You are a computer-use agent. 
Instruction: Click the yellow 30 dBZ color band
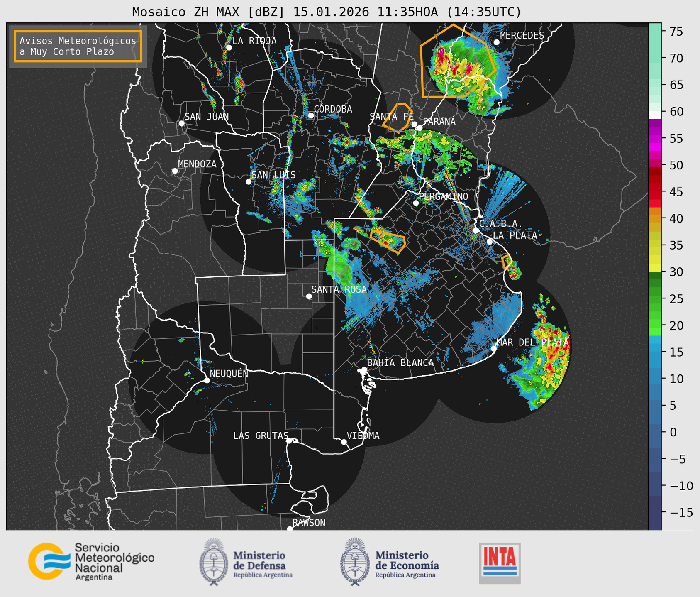(655, 268)
